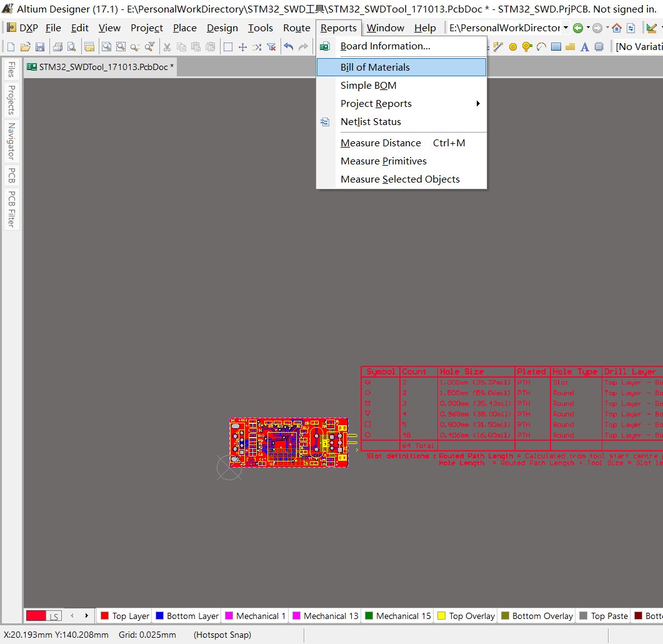Select Measure Distance menu entry
This screenshot has height=644, width=663.
coord(402,143)
